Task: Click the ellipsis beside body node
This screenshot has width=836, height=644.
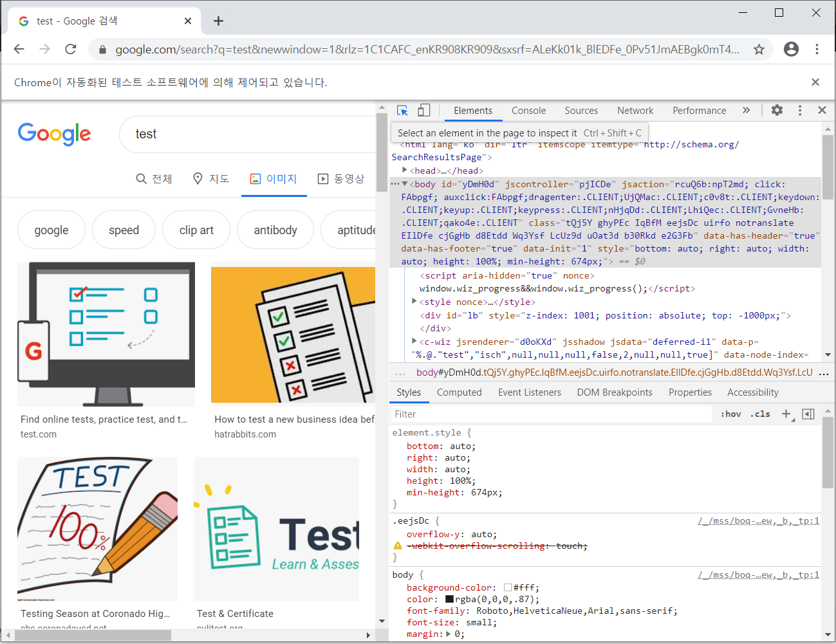Action: [x=395, y=184]
